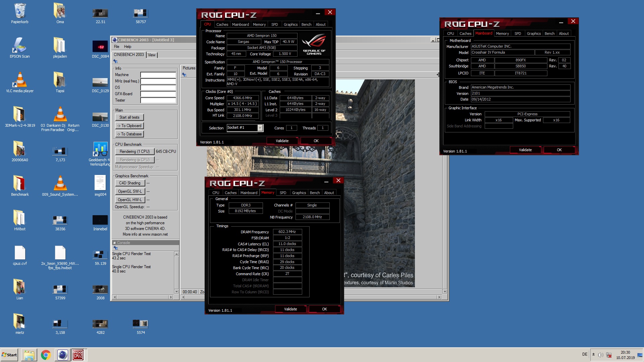Click the Console panel pin icon
The height and width of the screenshot is (362, 644).
coord(116,248)
